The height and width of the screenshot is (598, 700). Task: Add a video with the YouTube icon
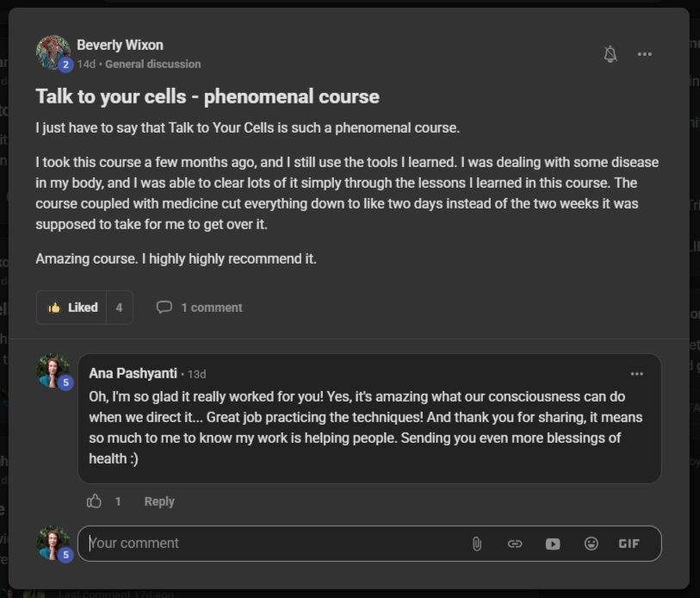tap(553, 544)
